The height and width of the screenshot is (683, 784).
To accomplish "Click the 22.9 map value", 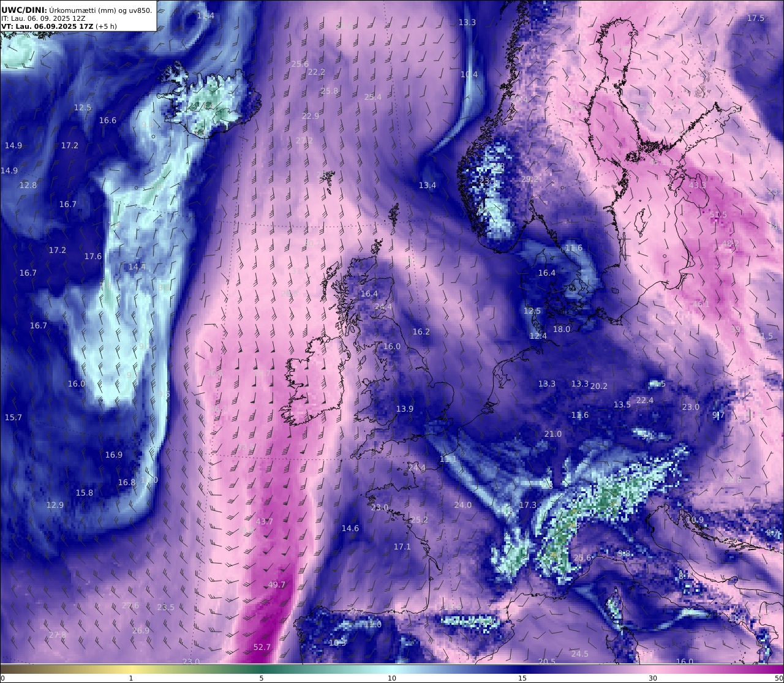I will click(311, 116).
